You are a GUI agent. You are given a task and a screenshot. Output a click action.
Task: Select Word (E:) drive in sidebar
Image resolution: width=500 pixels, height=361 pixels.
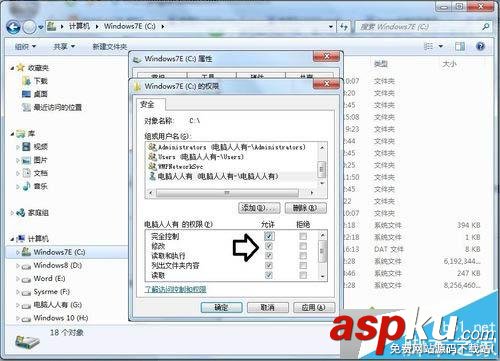coord(43,279)
